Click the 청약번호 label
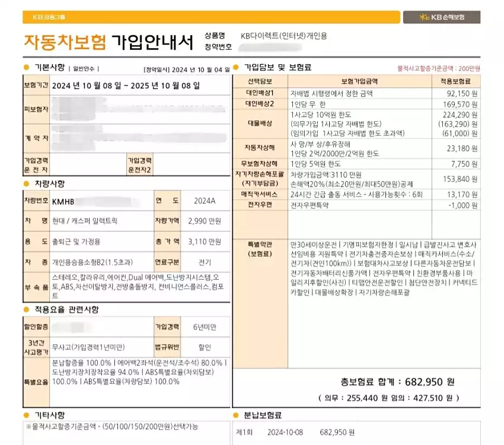Viewport: 504px width, 445px height. click(x=218, y=47)
